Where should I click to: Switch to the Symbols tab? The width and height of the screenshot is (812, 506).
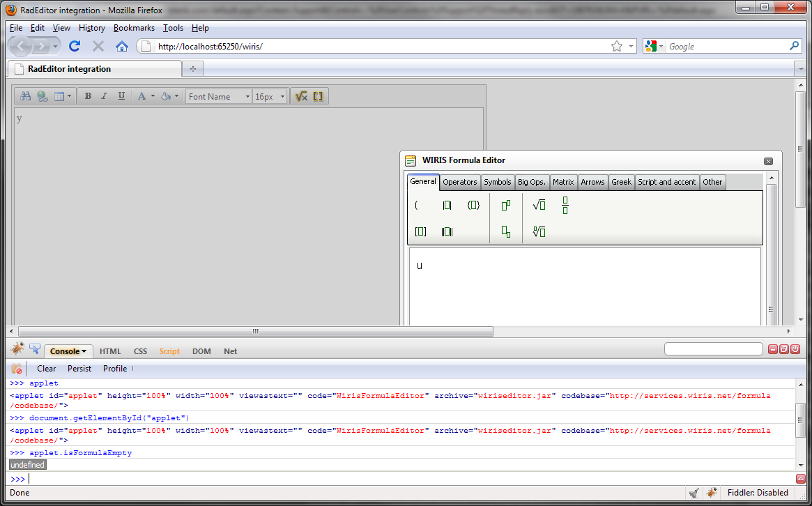498,183
